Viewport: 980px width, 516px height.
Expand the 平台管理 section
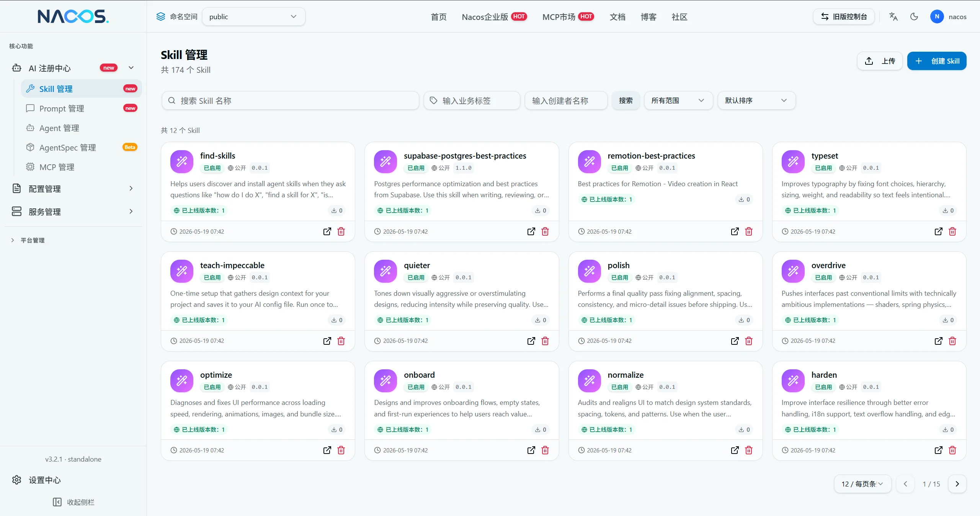pos(28,240)
